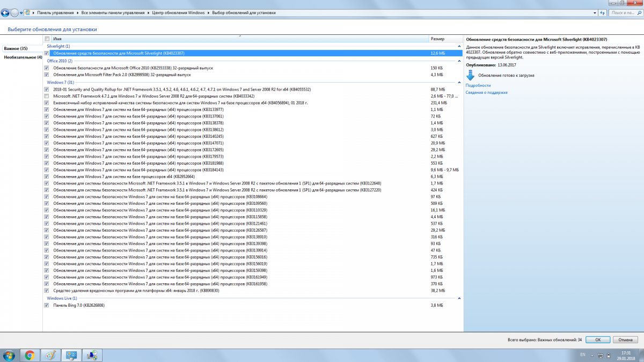Uncheck the KB4055532 rollup checkbox
This screenshot has width=644, height=362.
coord(47,89)
